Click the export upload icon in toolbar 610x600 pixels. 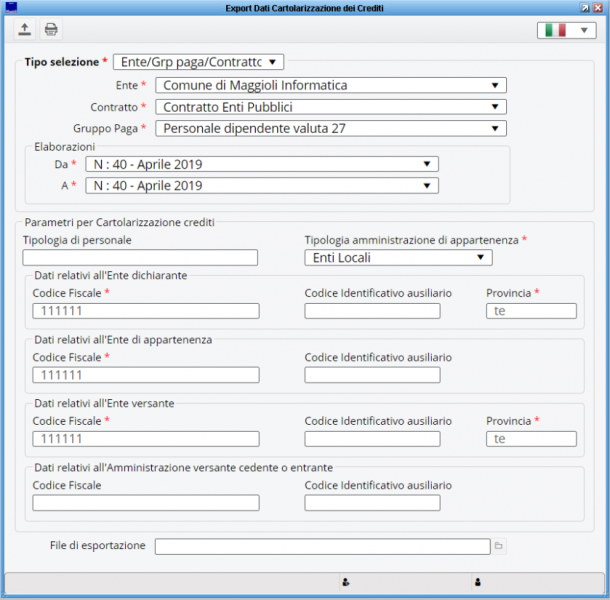click(25, 29)
